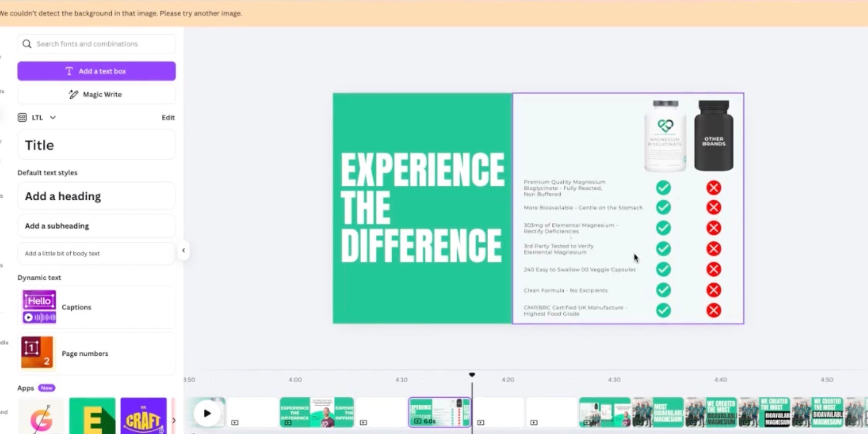Jump to the 4:40 mark on the ruler
The width and height of the screenshot is (868, 434).
(x=721, y=379)
